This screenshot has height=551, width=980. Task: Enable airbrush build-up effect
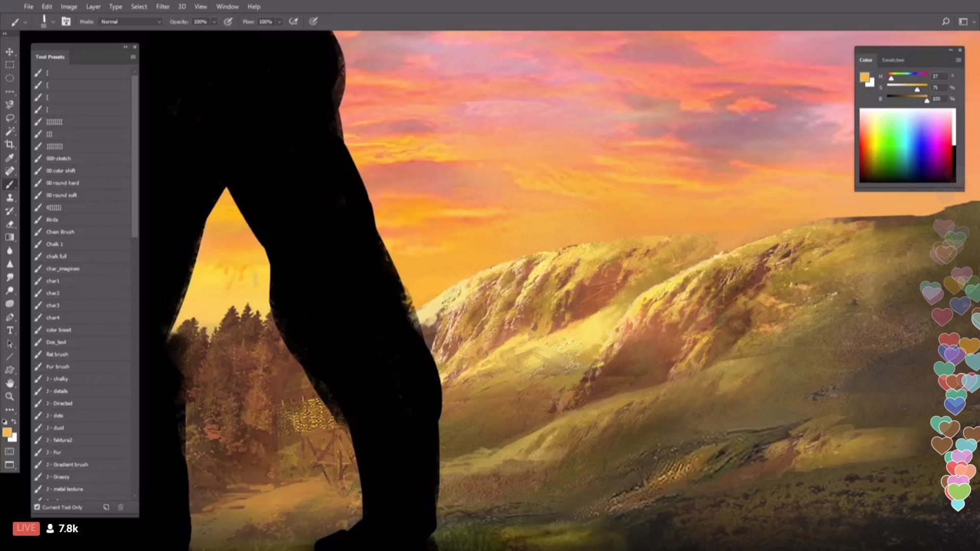click(x=293, y=21)
